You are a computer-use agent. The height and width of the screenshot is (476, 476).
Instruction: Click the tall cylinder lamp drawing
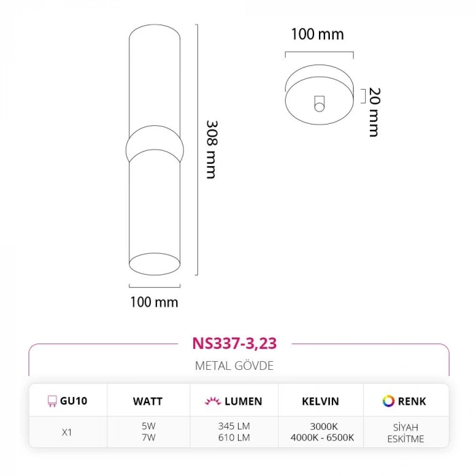[x=154, y=150]
